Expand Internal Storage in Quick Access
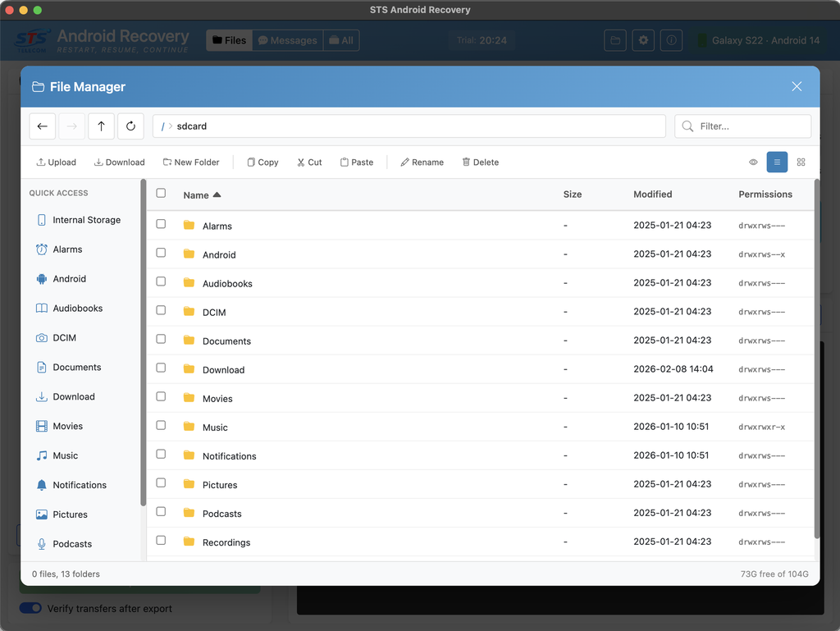The height and width of the screenshot is (631, 840). [85, 219]
